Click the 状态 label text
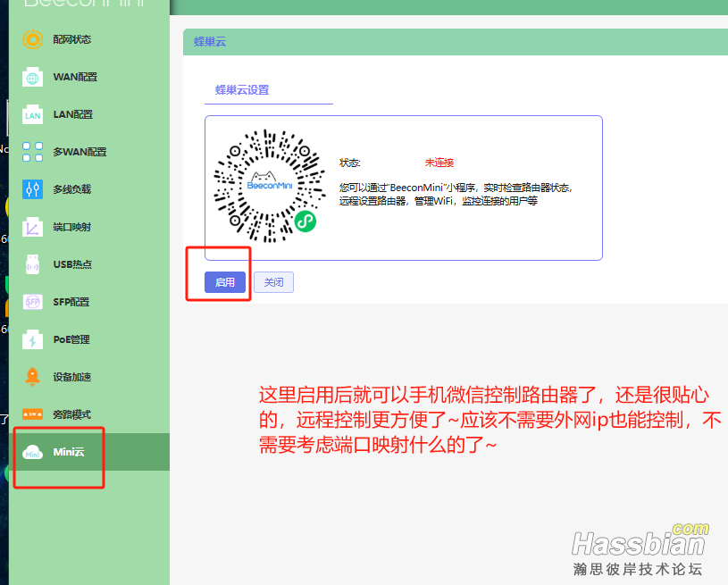The image size is (728, 585). (x=349, y=163)
